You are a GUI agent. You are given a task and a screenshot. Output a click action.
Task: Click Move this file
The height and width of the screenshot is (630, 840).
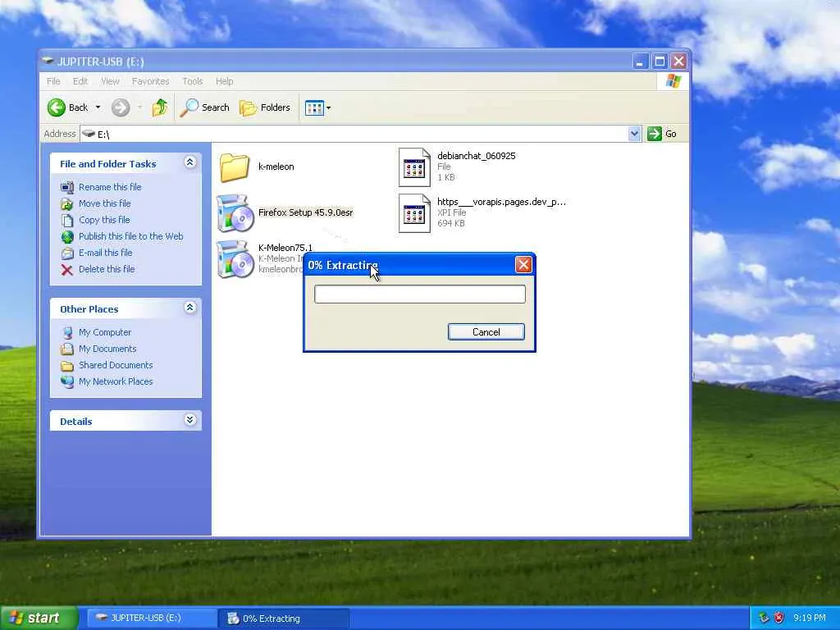(104, 203)
